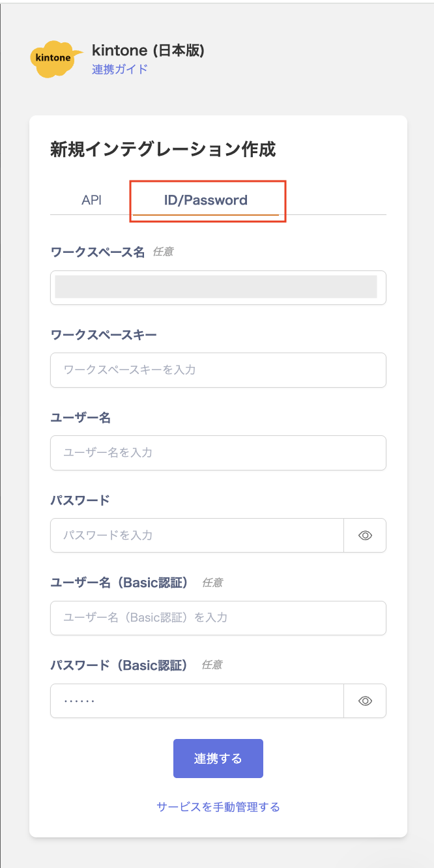Screen dimensions: 434x868
Task: Click the パスワード（Basic認証）label text
Action: tap(119, 665)
